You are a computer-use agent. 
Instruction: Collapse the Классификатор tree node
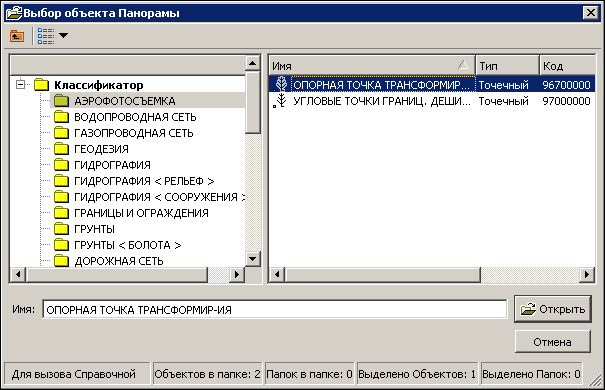click(21, 84)
